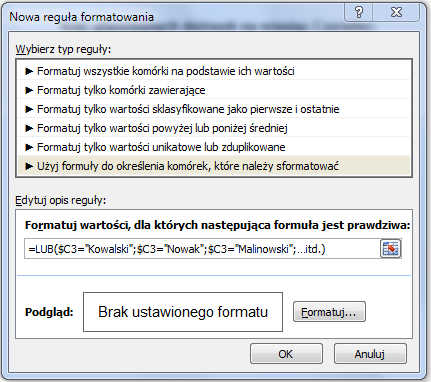The height and width of the screenshot is (382, 431).
Task: Cancel the dialog with Anuluj
Action: [x=370, y=354]
